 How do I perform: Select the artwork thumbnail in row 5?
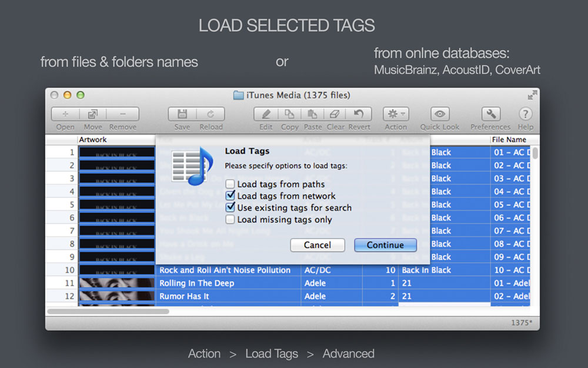pos(116,205)
